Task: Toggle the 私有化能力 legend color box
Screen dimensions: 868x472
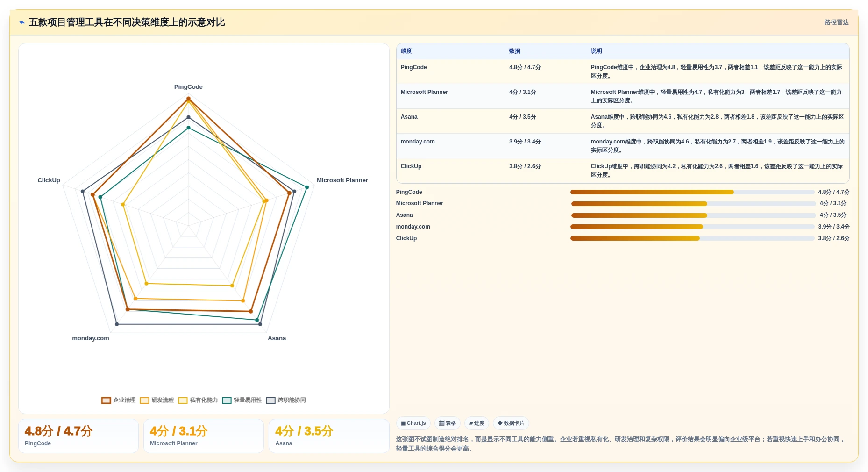Action: click(183, 400)
